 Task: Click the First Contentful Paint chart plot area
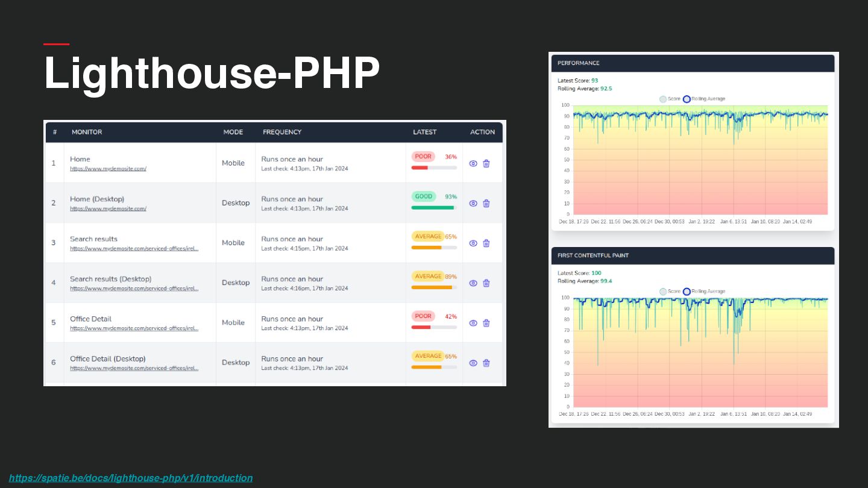click(700, 352)
